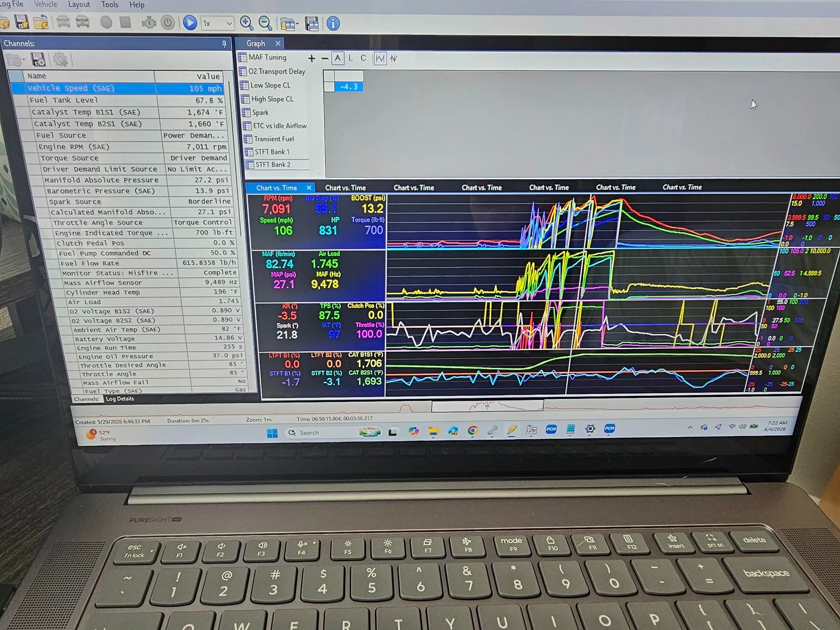Image resolution: width=840 pixels, height=630 pixels.
Task: Select the Spark graph entry
Action: click(255, 112)
